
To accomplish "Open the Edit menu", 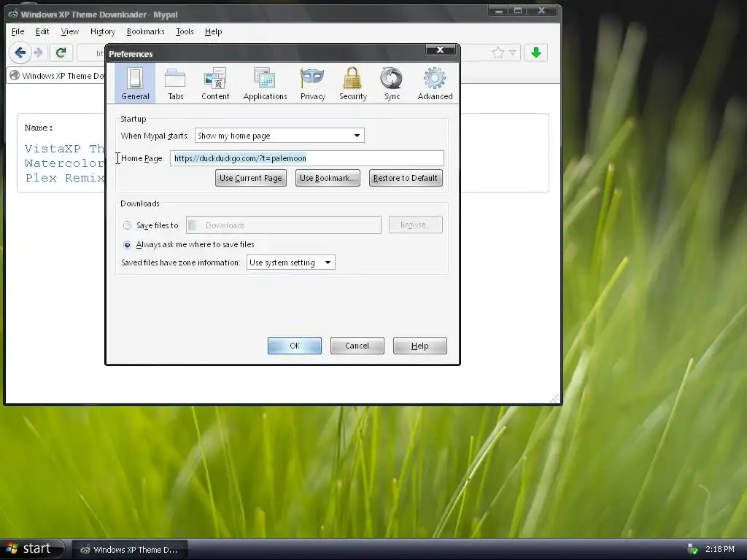I will [42, 31].
